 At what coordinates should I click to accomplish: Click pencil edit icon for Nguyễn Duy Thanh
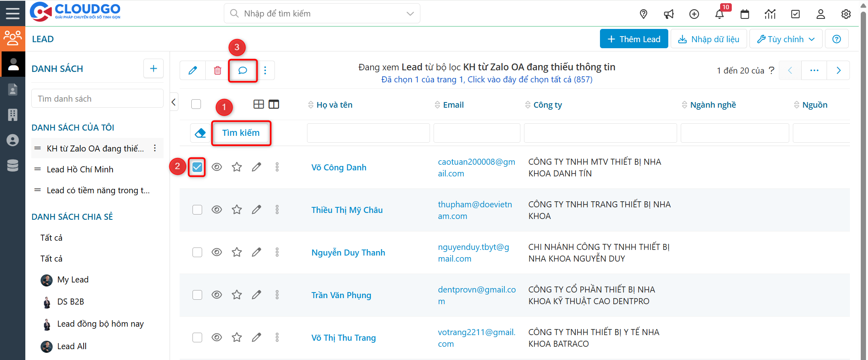pyautogui.click(x=256, y=252)
